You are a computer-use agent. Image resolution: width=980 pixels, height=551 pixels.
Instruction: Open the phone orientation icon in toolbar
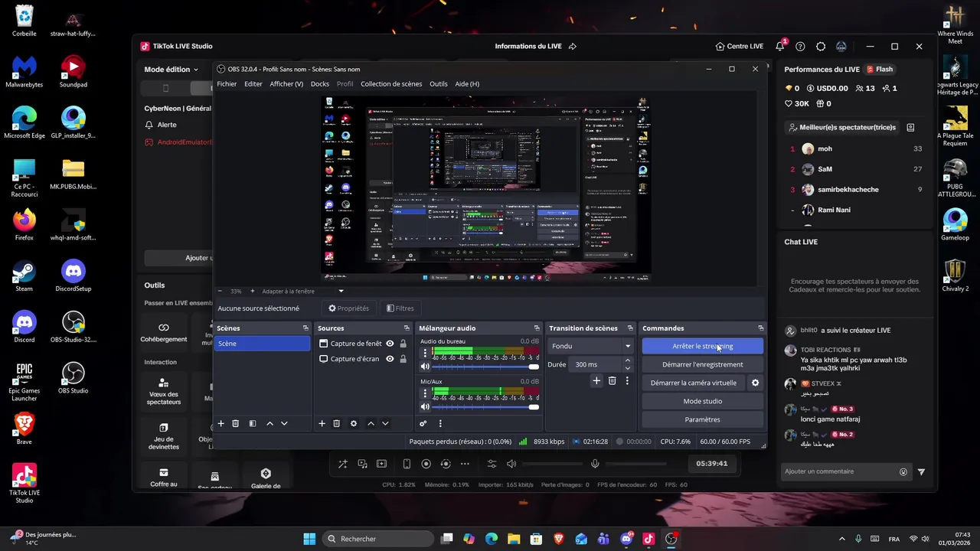407,464
